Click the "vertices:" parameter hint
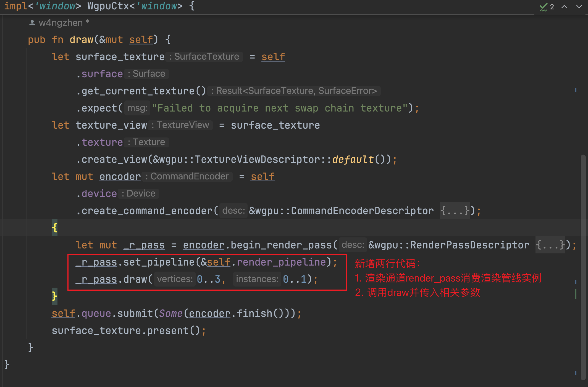 [175, 279]
